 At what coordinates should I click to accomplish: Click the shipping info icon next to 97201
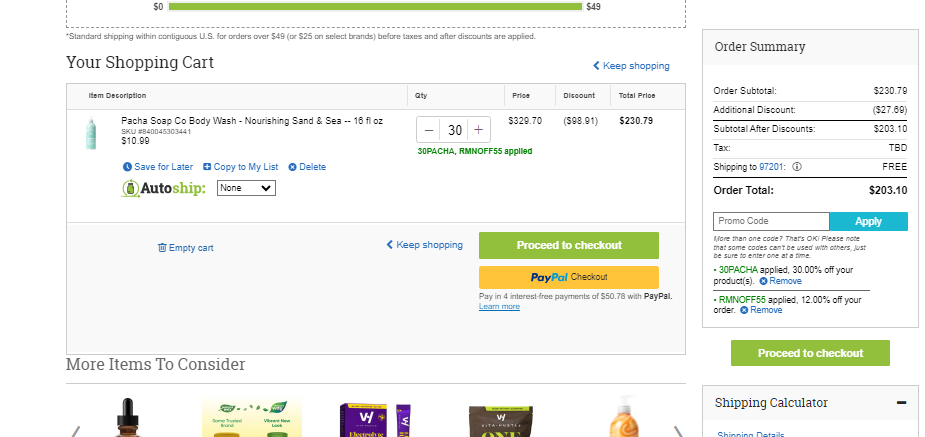(x=797, y=167)
